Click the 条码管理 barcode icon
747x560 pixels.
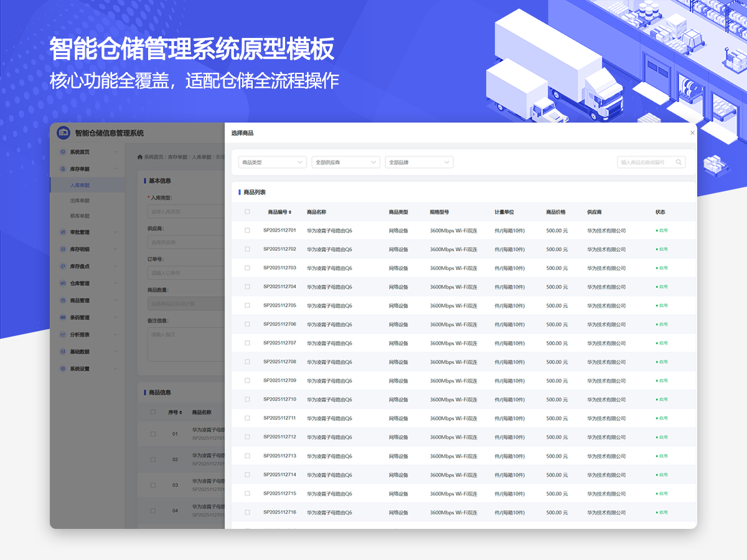[x=63, y=317]
